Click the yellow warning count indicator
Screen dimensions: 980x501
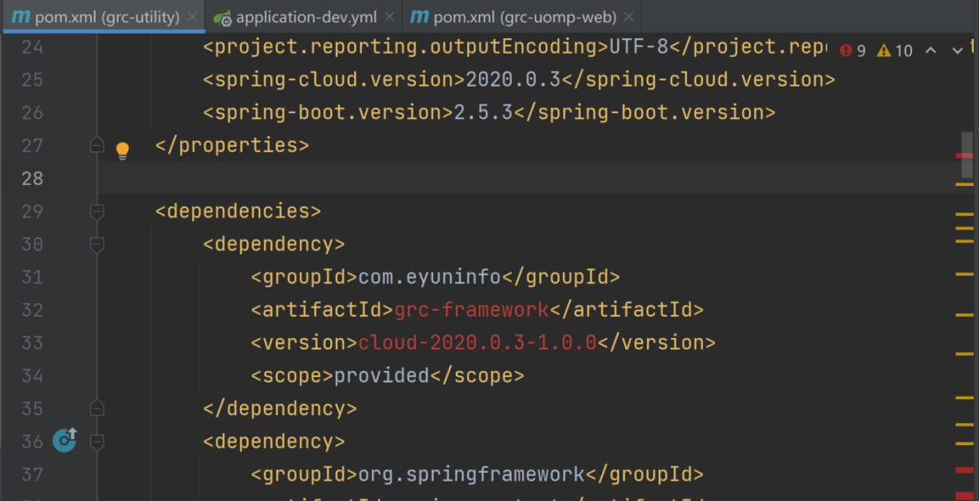(894, 50)
